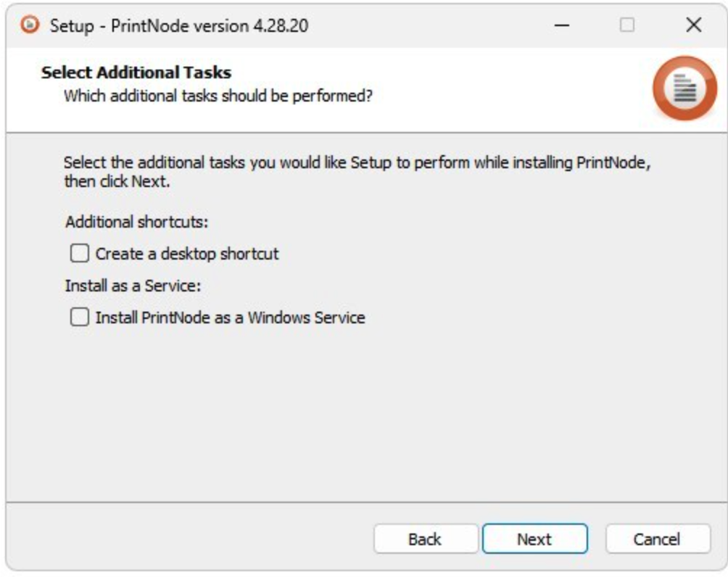Click the greyed-out maximize button
Image resolution: width=728 pixels, height=577 pixels.
[626, 25]
